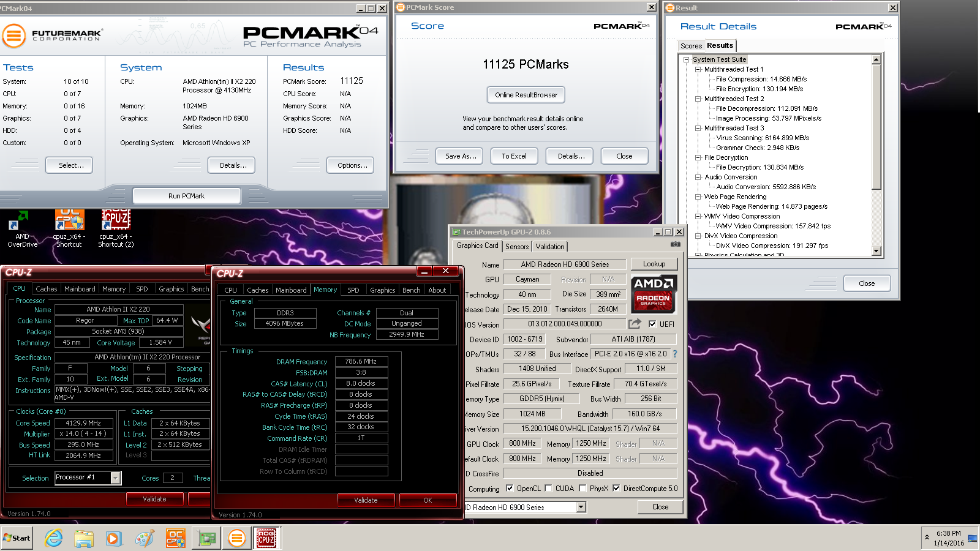Click the Run PCMark button
Image resolution: width=980 pixels, height=551 pixels.
[x=186, y=196]
